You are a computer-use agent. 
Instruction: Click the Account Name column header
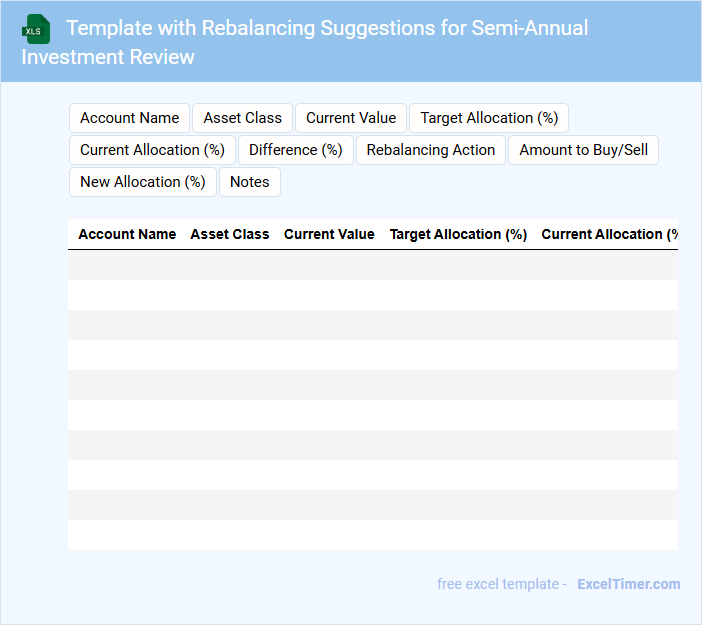[x=127, y=234]
